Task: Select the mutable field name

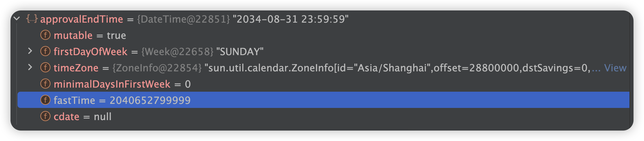Action: (73, 35)
